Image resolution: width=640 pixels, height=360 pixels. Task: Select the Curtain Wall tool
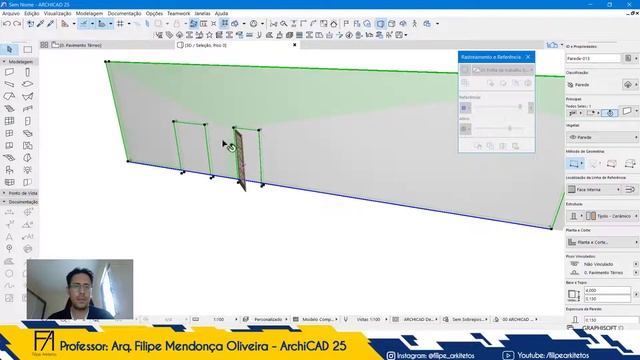[x=9, y=121]
